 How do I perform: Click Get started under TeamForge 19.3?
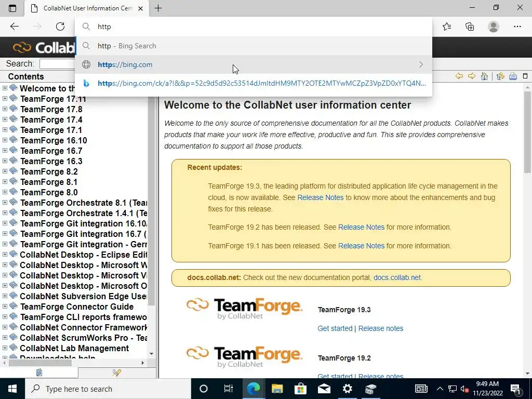[x=335, y=328]
